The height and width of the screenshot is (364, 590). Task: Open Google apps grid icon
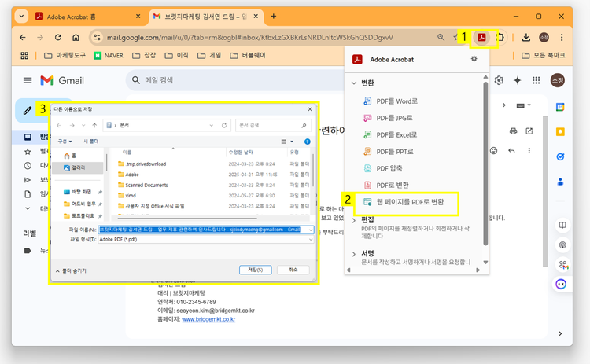pos(537,80)
